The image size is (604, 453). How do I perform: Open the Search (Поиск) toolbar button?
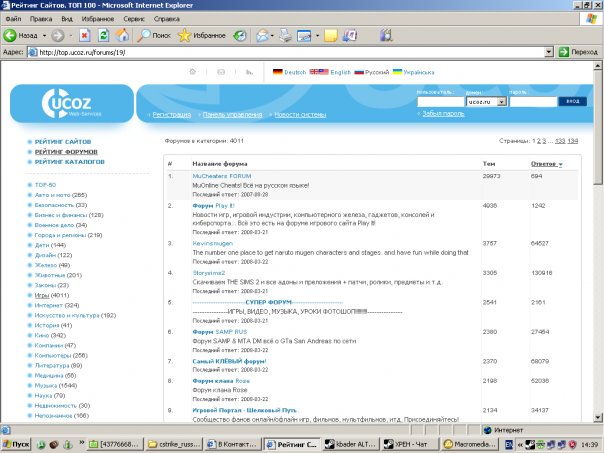(x=149, y=35)
